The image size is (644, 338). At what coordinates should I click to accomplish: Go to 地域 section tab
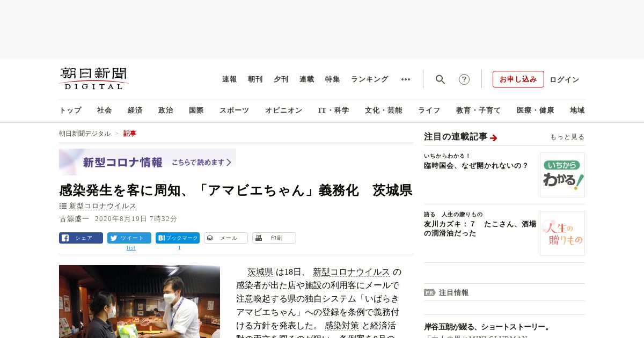point(577,111)
